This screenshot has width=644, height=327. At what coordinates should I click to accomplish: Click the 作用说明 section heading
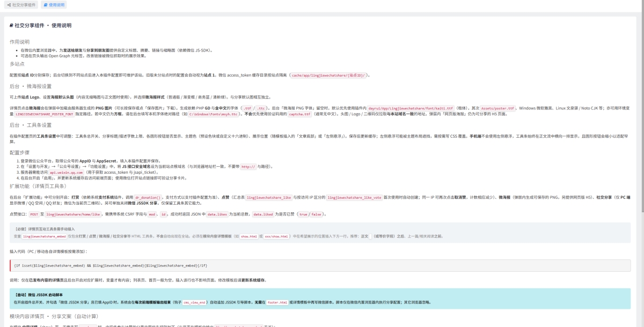coord(19,42)
